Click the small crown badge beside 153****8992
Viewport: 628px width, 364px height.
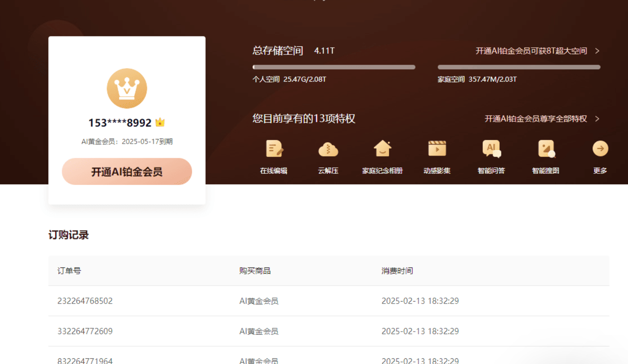point(160,122)
